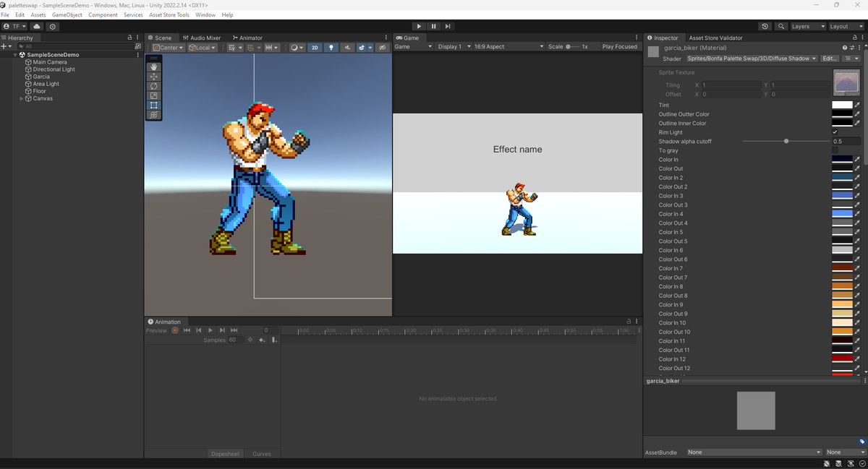Viewport: 868px width, 469px height.
Task: Select the Transform tool in Scene overlay
Action: [x=154, y=114]
